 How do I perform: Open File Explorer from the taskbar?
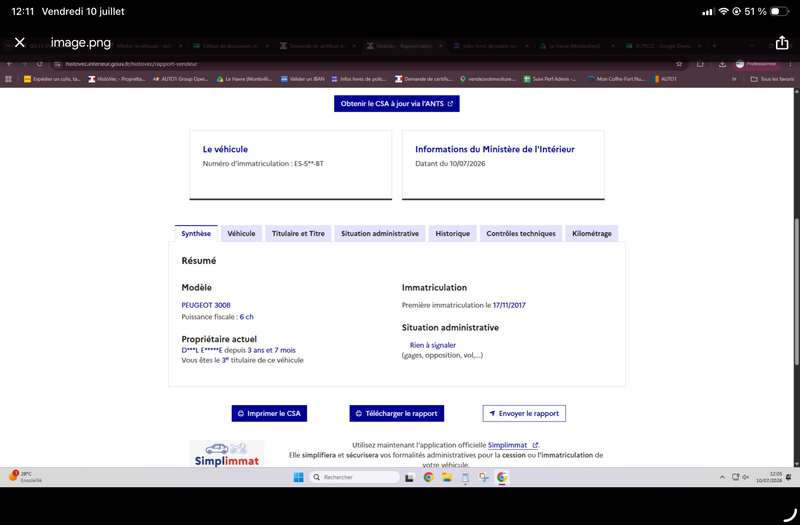click(447, 477)
